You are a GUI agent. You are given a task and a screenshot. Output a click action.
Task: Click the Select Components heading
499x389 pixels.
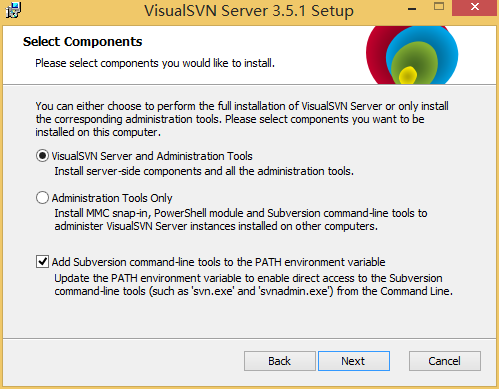point(83,42)
